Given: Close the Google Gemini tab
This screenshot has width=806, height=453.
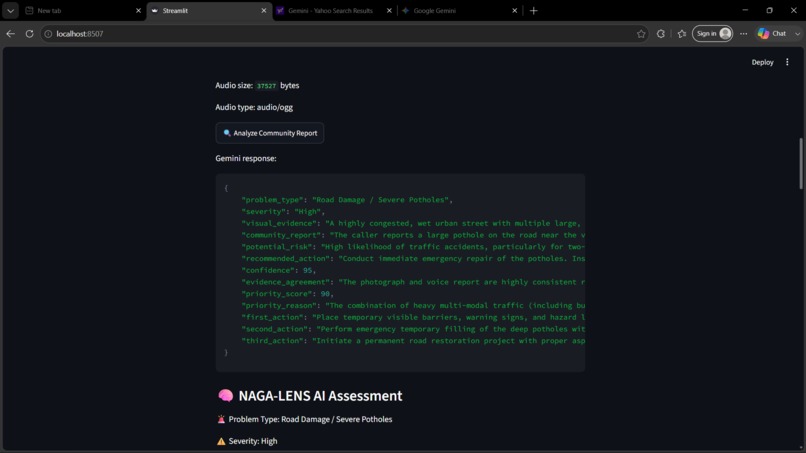Looking at the screenshot, I should point(515,10).
